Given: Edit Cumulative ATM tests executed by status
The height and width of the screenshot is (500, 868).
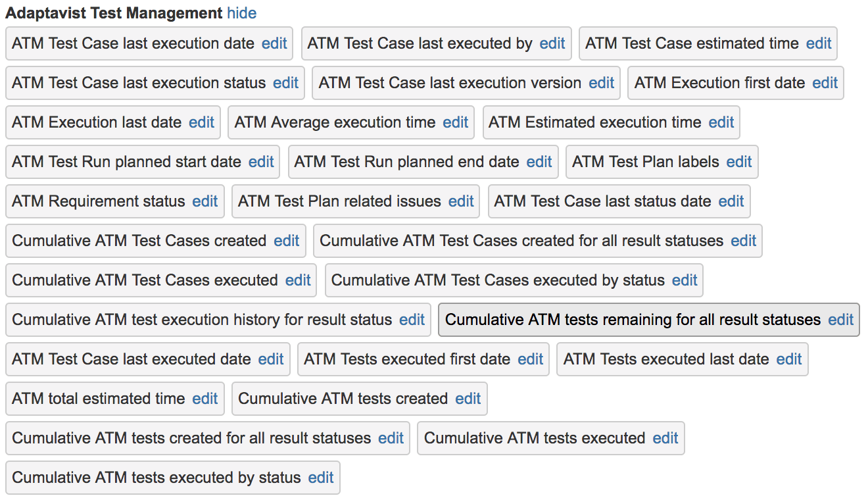Looking at the screenshot, I should point(321,478).
